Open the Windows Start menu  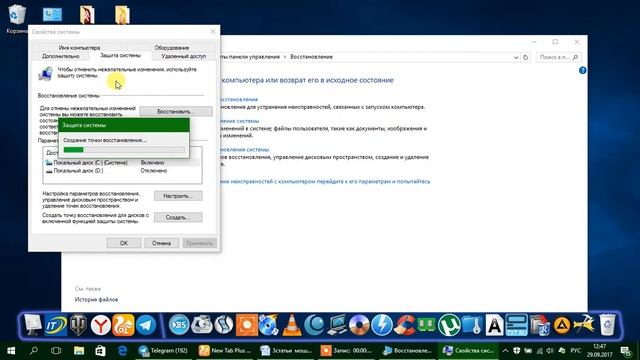(x=11, y=351)
